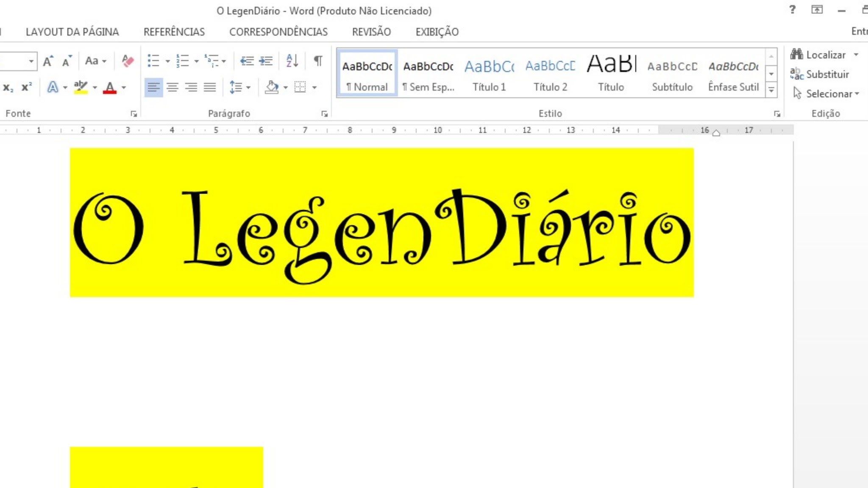Image resolution: width=868 pixels, height=488 pixels.
Task: Click the O LegenDiário yellow heading text
Action: [381, 229]
